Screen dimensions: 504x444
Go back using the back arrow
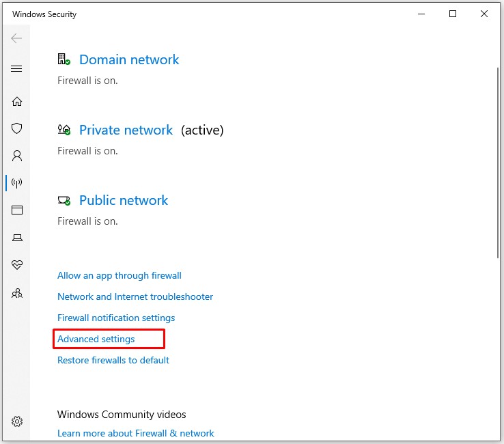(x=17, y=38)
